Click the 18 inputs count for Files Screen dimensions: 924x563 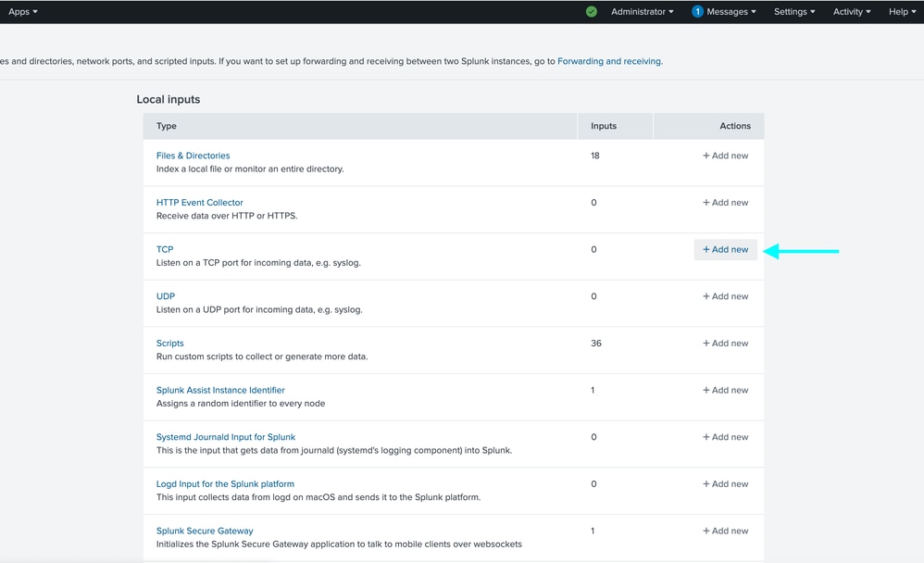click(x=595, y=156)
